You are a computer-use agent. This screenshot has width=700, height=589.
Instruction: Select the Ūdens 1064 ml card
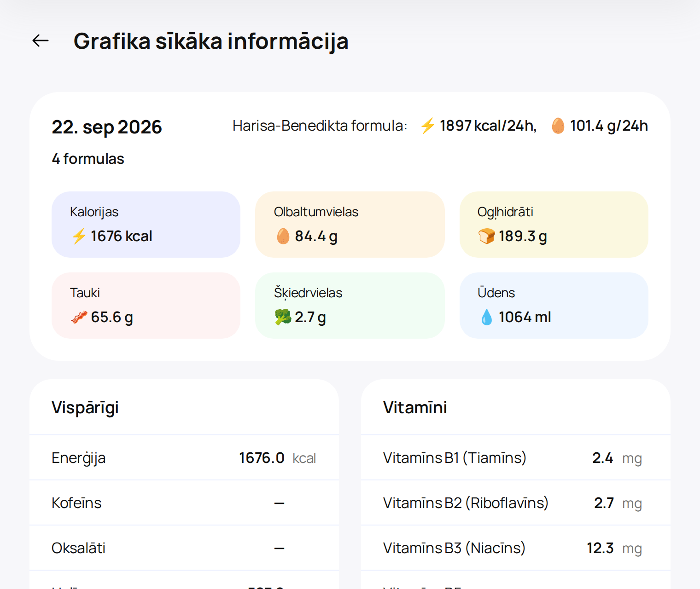(x=554, y=306)
